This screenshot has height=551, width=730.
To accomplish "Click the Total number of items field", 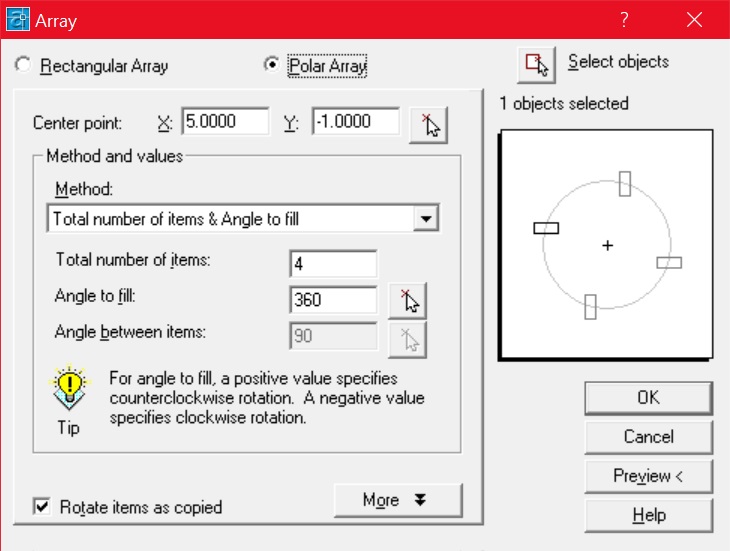I will pyautogui.click(x=333, y=264).
